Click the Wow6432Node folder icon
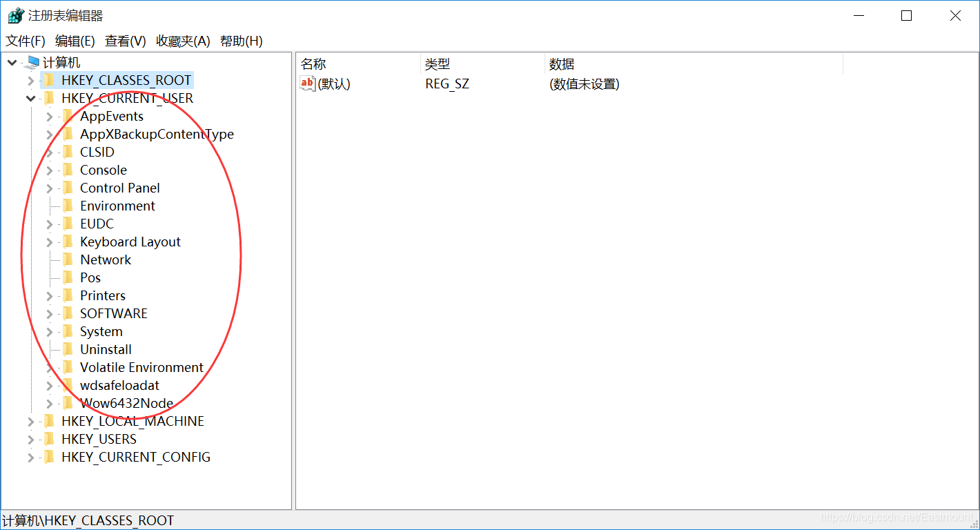980x530 pixels. [68, 402]
